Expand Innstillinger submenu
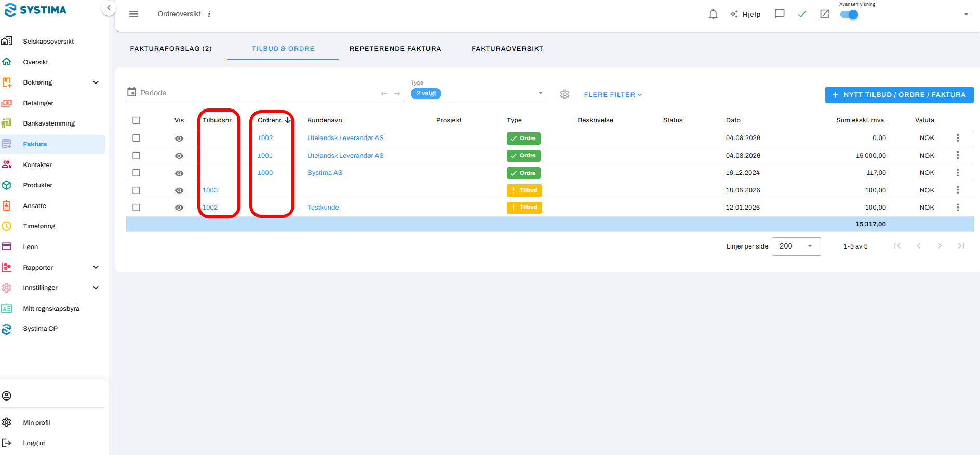Viewport: 980px width, 455px height. (x=96, y=288)
